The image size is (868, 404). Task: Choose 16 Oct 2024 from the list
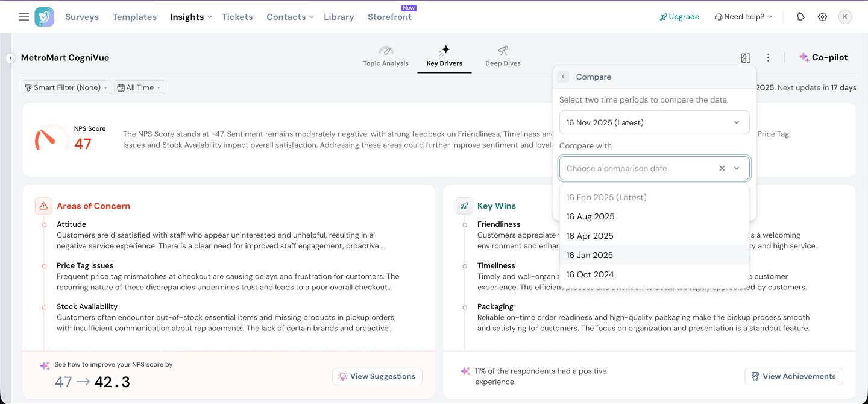[x=590, y=274]
